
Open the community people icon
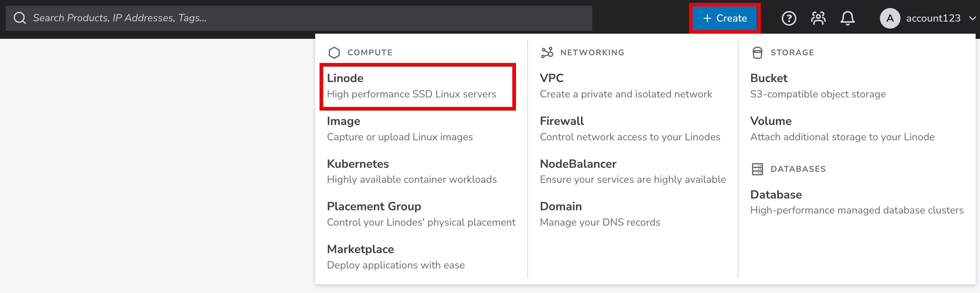tap(818, 18)
